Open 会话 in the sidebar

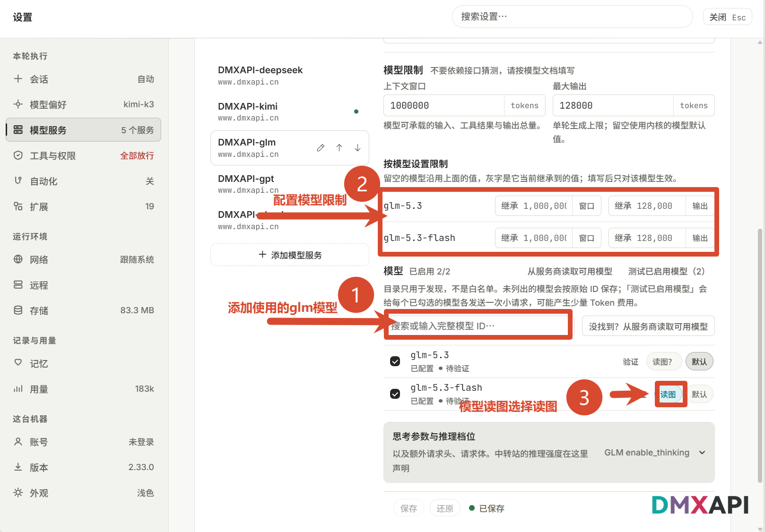tap(84, 79)
